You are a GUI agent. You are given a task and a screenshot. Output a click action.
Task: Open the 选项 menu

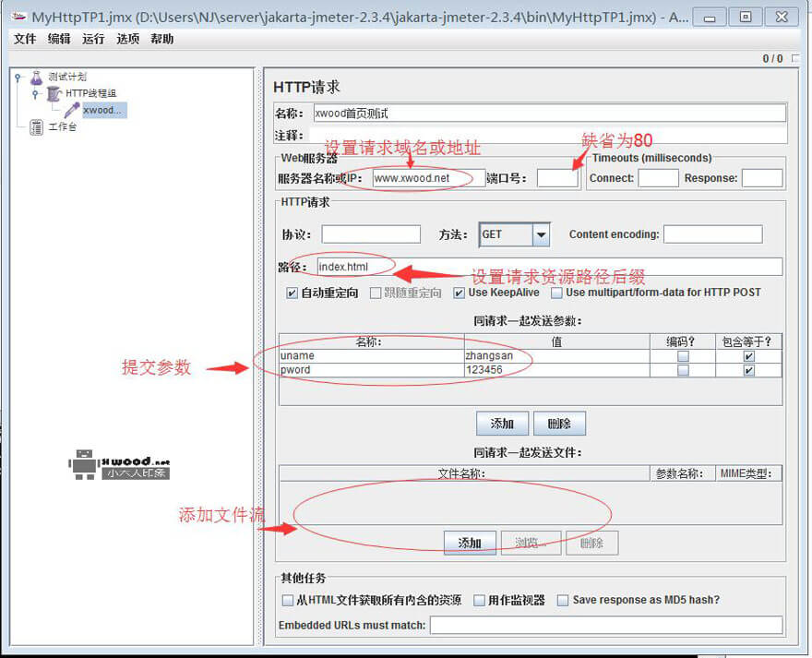pos(127,39)
